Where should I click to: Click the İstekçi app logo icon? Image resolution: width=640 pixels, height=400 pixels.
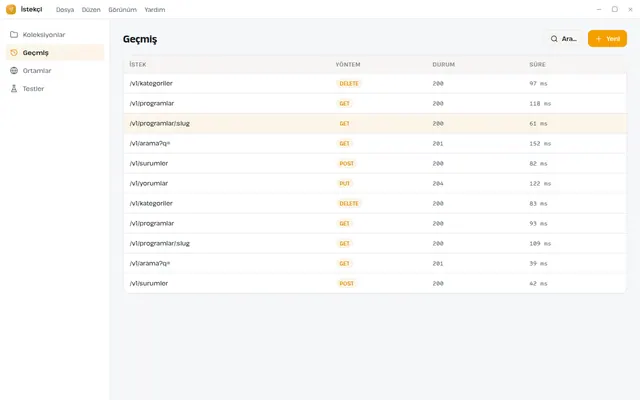(11, 9)
